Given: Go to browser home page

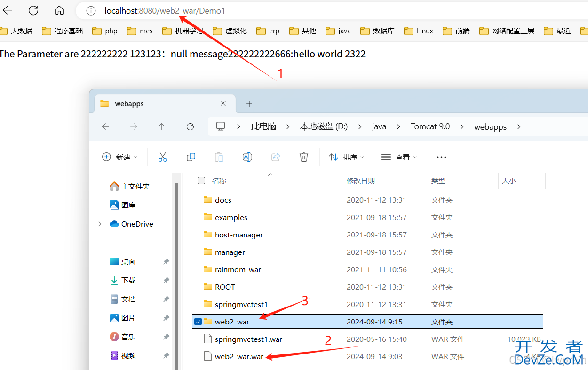Looking at the screenshot, I should pyautogui.click(x=59, y=10).
